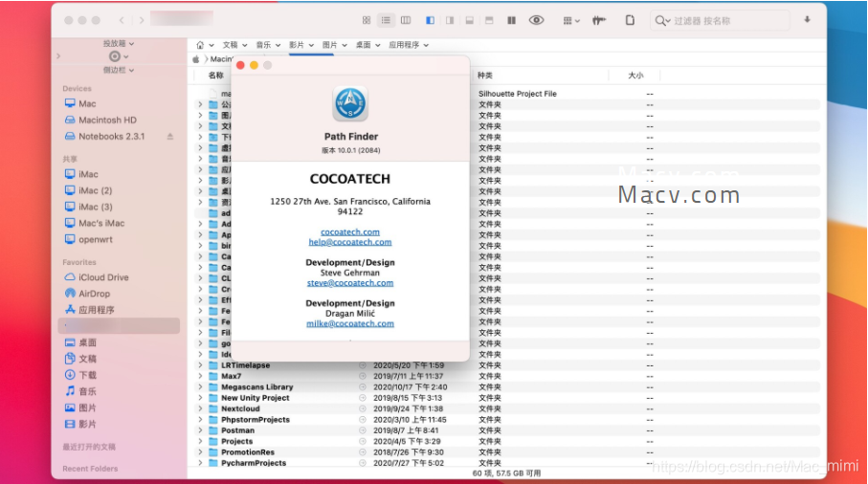Image resolution: width=868 pixels, height=484 pixels.
Task: Open the 影片 bookmark menu
Action: [x=301, y=45]
